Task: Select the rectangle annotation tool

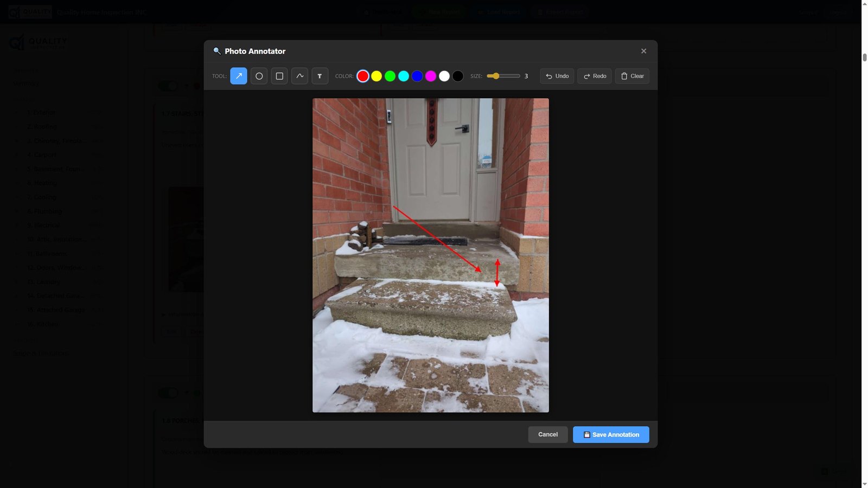Action: tap(279, 76)
